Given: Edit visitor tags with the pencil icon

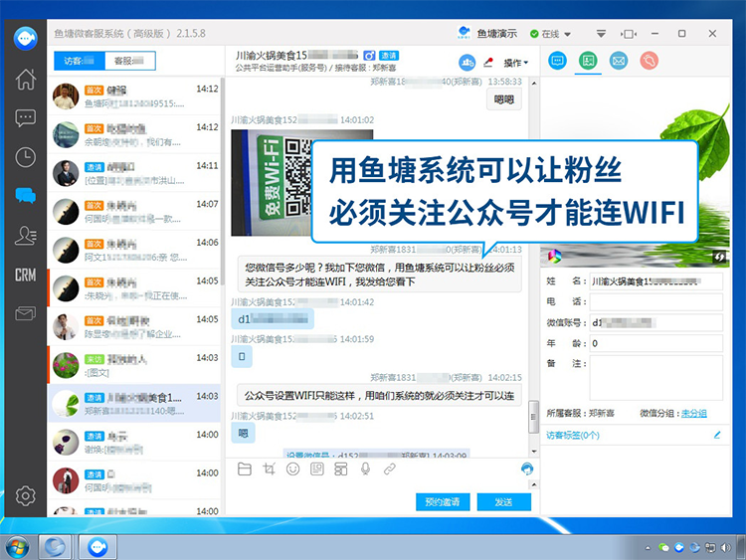Looking at the screenshot, I should pos(717,435).
